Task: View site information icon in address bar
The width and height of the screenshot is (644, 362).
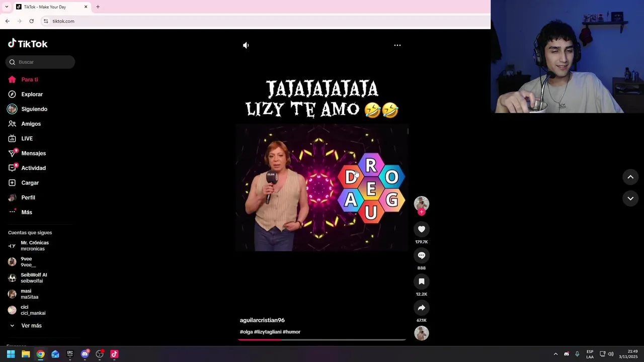Action: click(x=46, y=21)
